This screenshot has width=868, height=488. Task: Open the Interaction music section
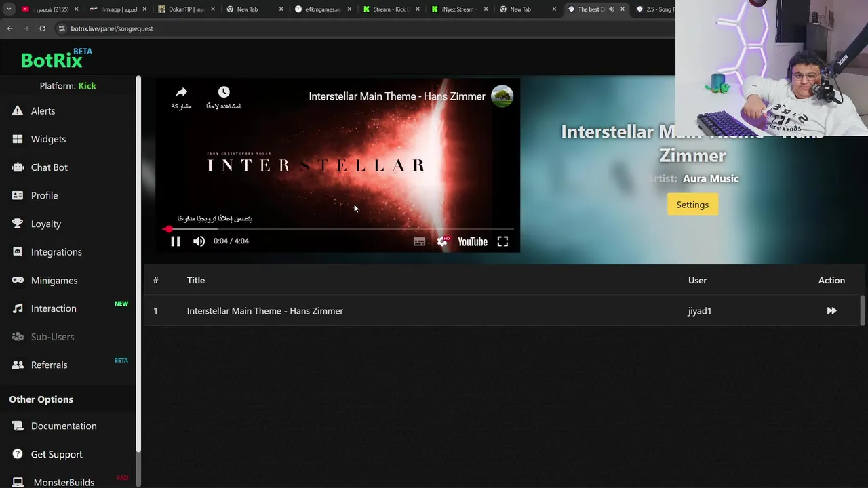coord(54,308)
